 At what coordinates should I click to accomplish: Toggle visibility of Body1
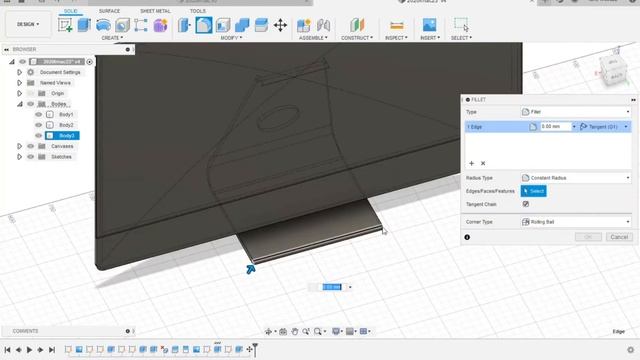coord(39,114)
